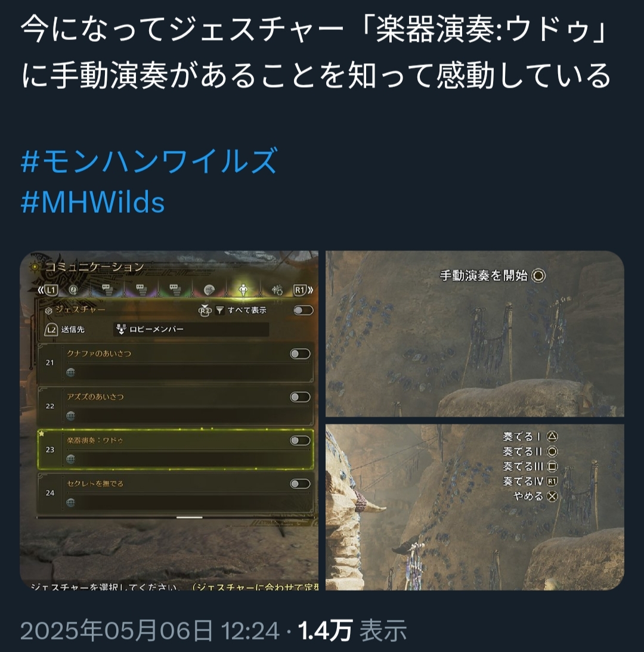Click the L2 送信先 selector button
Screen dimensions: 644x652
click(x=64, y=330)
